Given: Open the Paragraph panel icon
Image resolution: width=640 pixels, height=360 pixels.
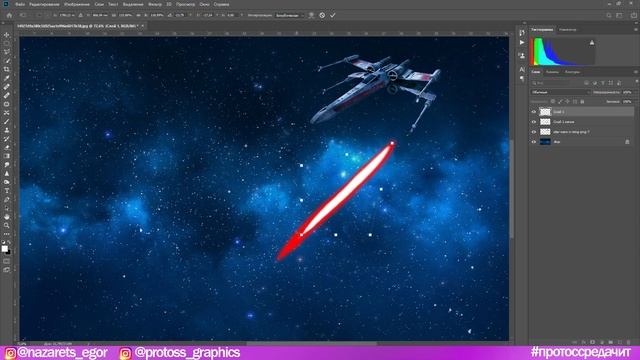Looking at the screenshot, I should coord(522,78).
